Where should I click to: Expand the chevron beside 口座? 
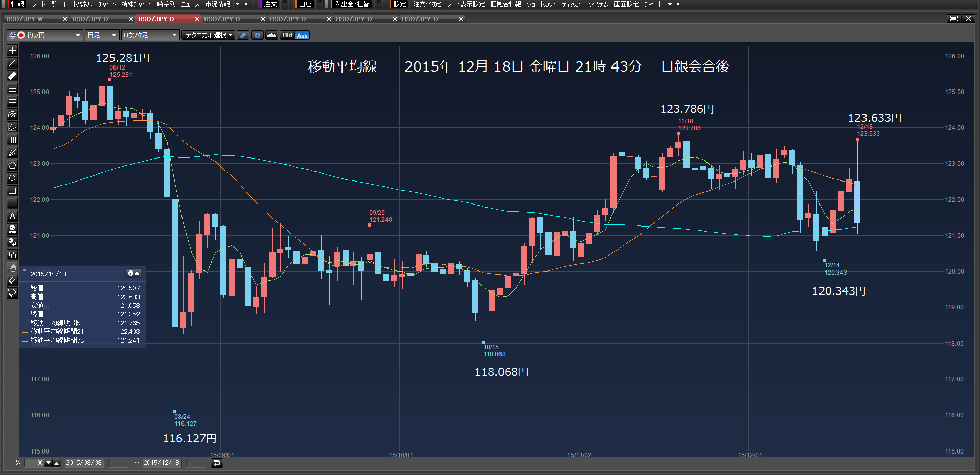pos(320,3)
